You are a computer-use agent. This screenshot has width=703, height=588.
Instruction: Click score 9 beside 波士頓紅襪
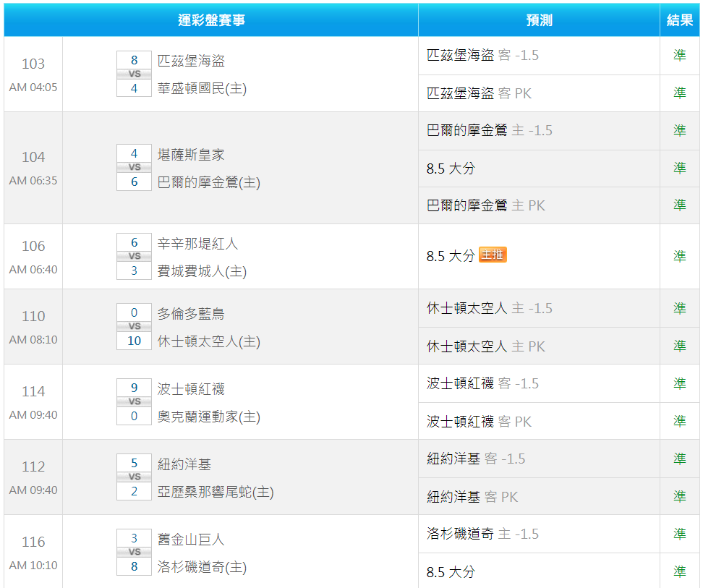pyautogui.click(x=134, y=388)
